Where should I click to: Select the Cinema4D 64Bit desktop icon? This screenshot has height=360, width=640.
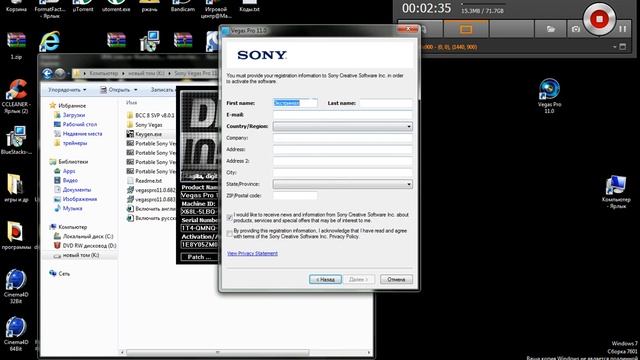[16, 334]
